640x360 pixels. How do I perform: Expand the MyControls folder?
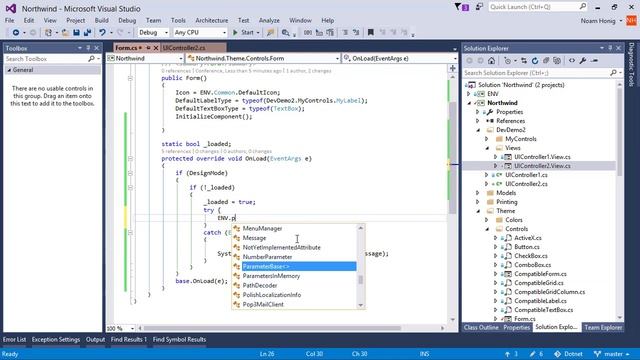coord(487,139)
